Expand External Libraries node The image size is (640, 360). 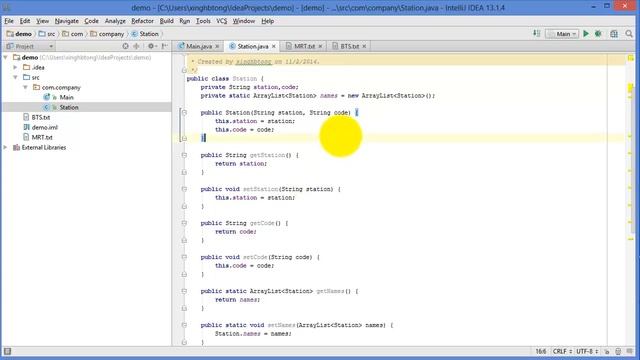(x=6, y=147)
